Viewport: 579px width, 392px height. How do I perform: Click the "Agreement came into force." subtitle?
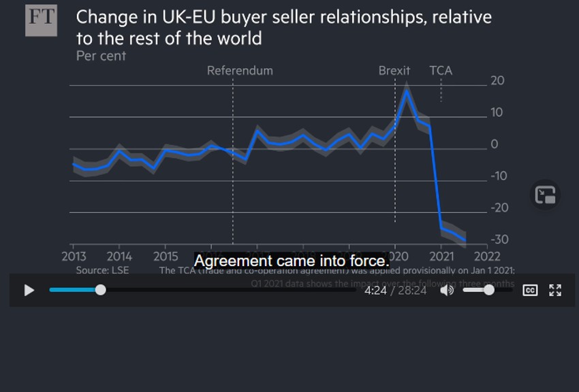[x=292, y=261]
